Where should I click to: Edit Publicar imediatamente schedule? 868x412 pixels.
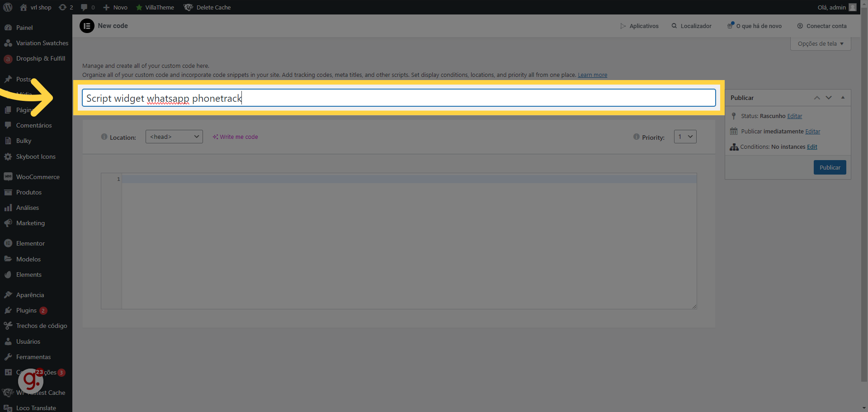[812, 132]
